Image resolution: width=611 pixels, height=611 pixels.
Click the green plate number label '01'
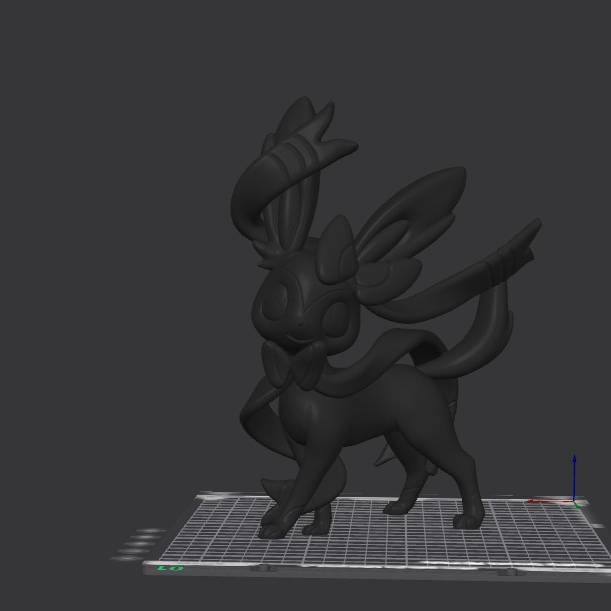(170, 569)
